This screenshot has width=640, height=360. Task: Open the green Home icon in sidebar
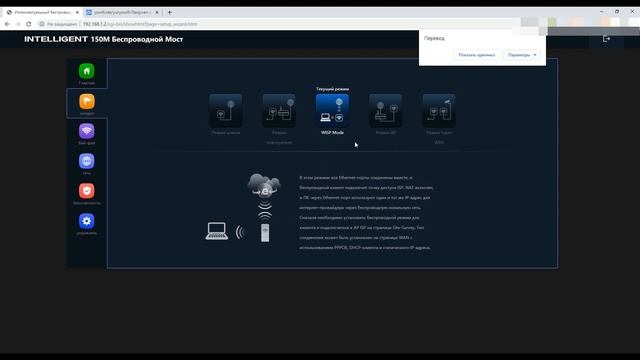point(87,71)
